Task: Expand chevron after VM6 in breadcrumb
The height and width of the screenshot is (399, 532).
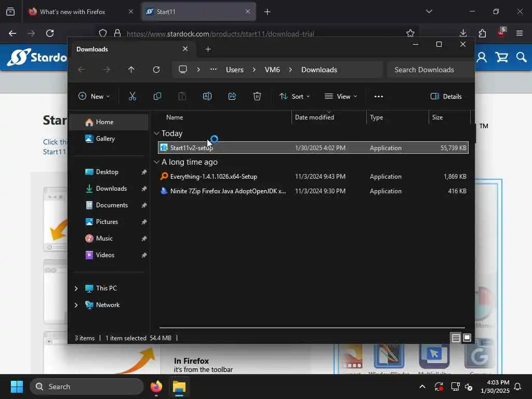Action: (x=290, y=70)
